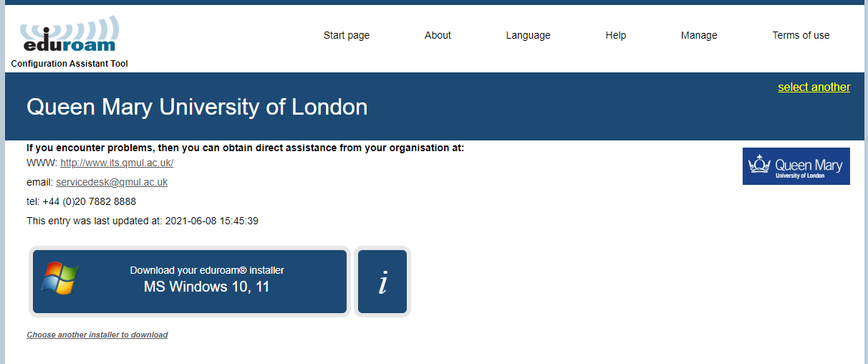This screenshot has height=364, width=868.
Task: Click the Queen Mary University of London heading
Action: [x=197, y=107]
